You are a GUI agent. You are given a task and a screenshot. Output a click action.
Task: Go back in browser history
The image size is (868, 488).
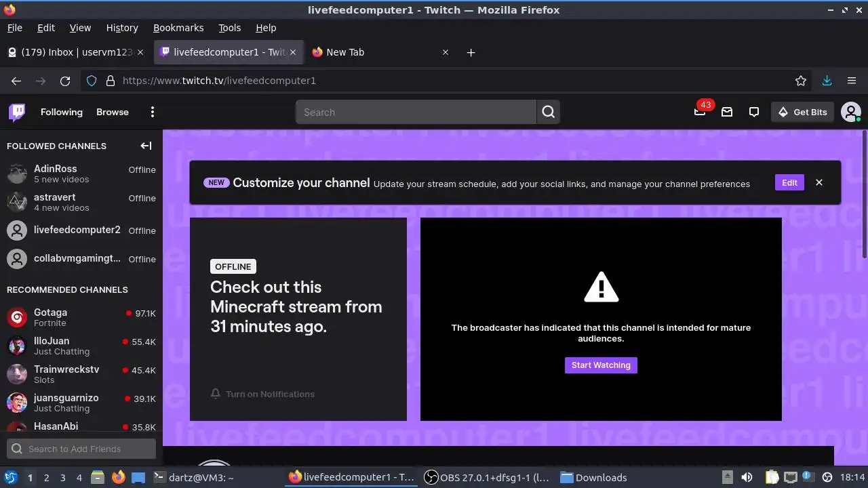click(x=16, y=81)
